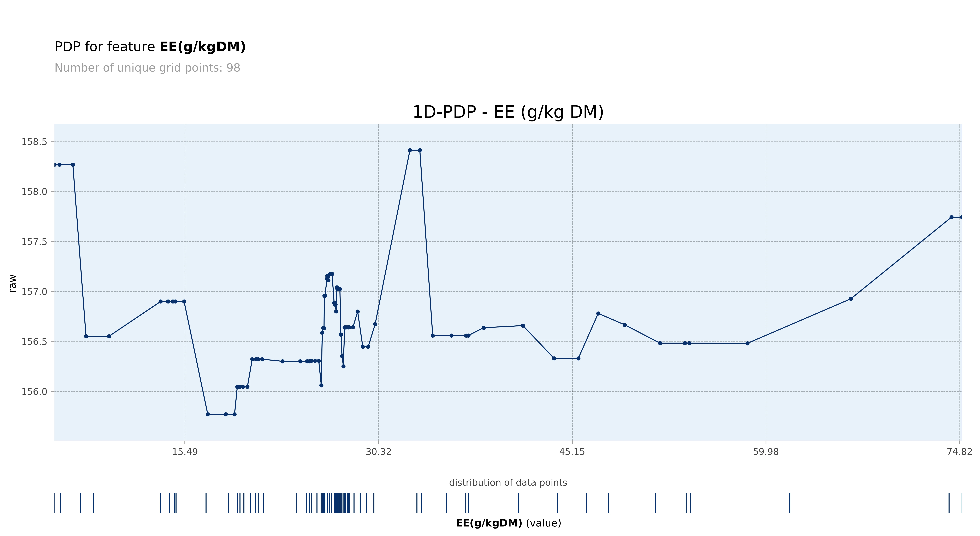Click the "PDP for feature EE(g/kgDM)" heading
The width and height of the screenshot is (980, 536).
coord(150,47)
